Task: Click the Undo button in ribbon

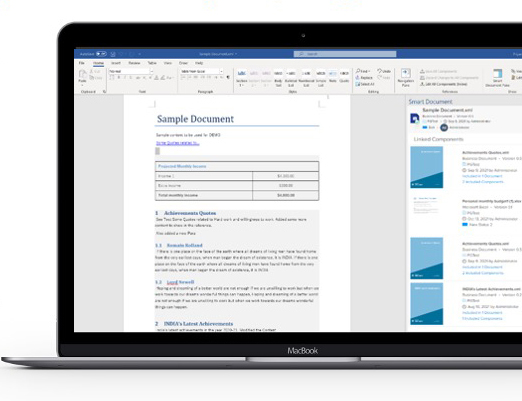Action: click(384, 71)
